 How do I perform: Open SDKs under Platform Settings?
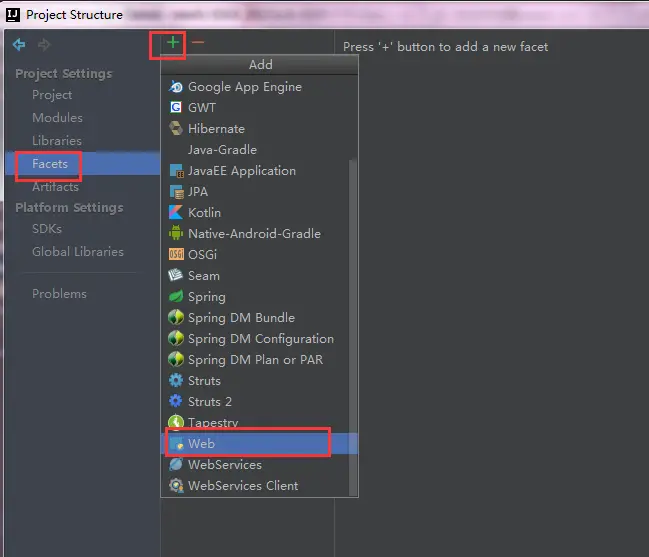click(47, 229)
